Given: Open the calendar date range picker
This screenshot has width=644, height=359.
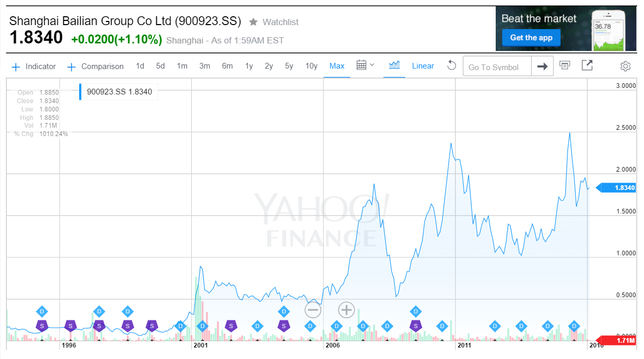Looking at the screenshot, I should (365, 65).
